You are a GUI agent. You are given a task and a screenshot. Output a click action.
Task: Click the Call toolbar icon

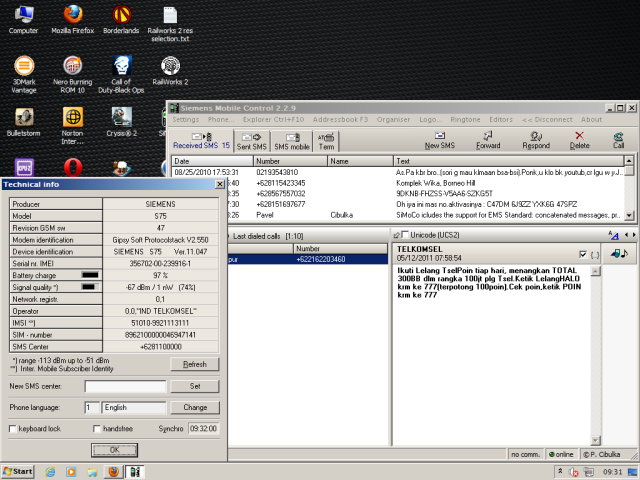(618, 140)
